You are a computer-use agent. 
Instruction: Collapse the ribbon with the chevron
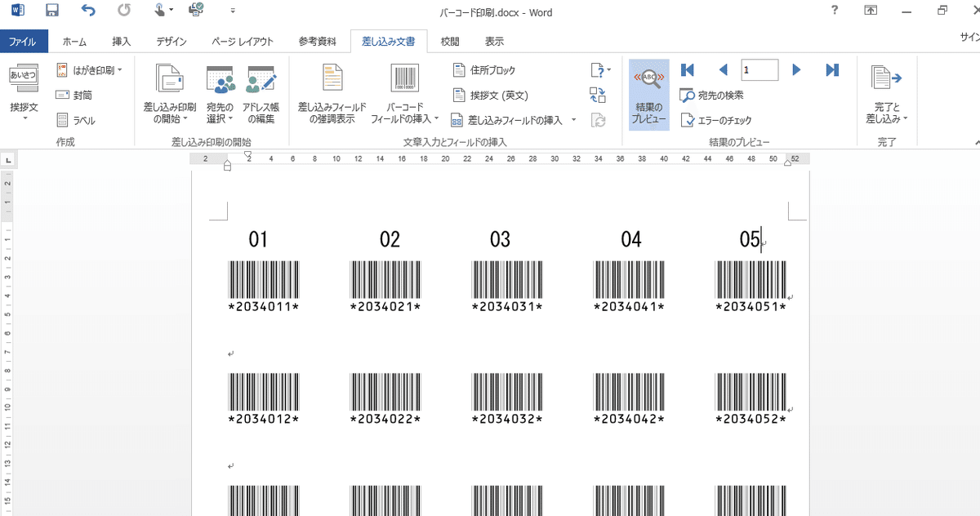click(977, 142)
